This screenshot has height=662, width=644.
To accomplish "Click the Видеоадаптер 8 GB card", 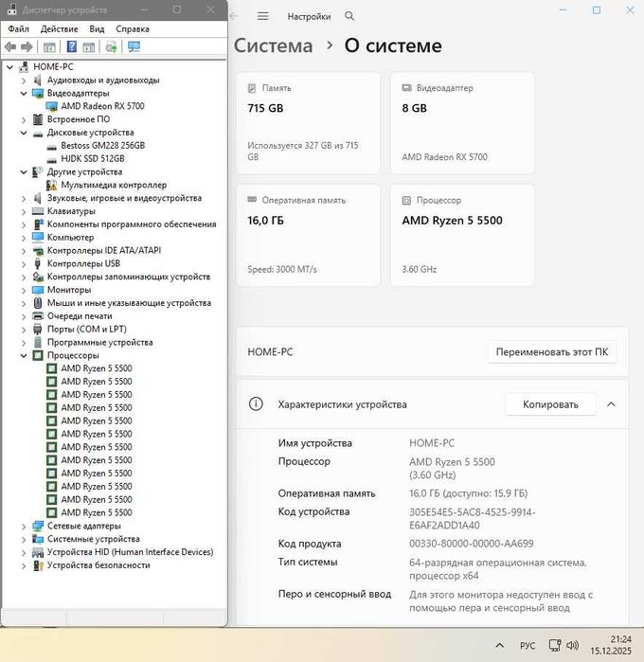I will [462, 122].
